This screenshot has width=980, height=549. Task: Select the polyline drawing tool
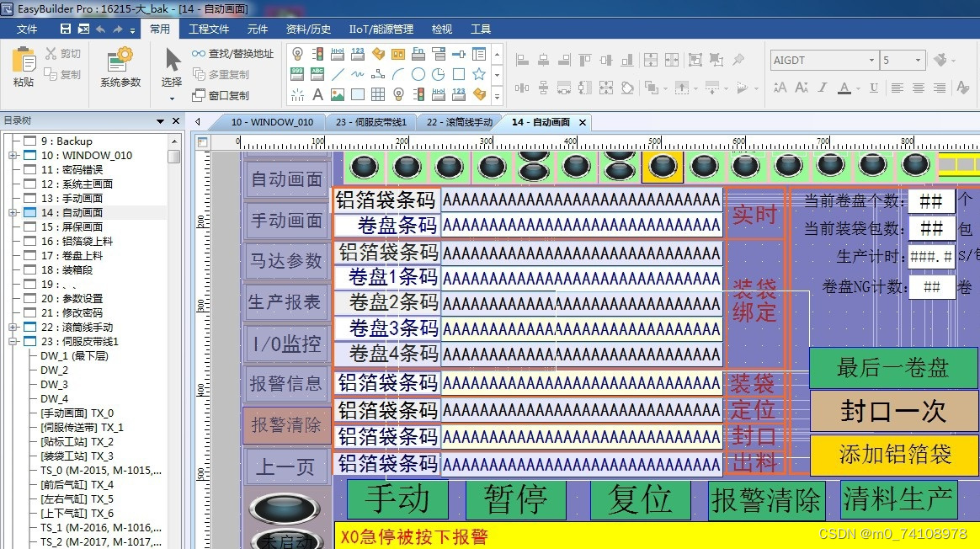pos(377,74)
